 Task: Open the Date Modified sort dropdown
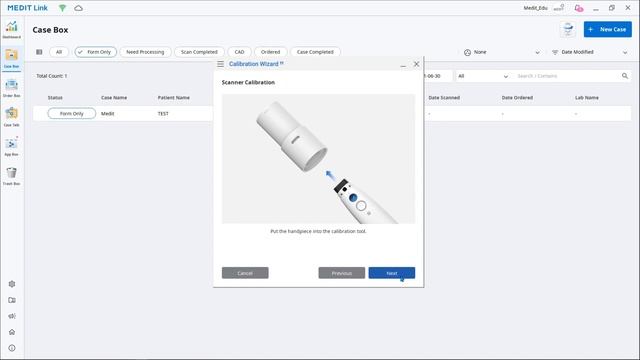click(x=589, y=52)
